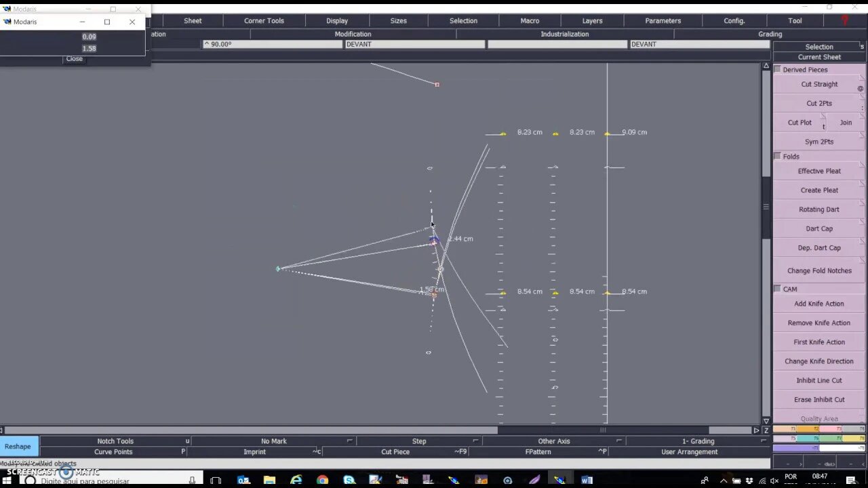Screen dimensions: 868x488
Task: Click the Cut Piece option
Action: click(395, 451)
